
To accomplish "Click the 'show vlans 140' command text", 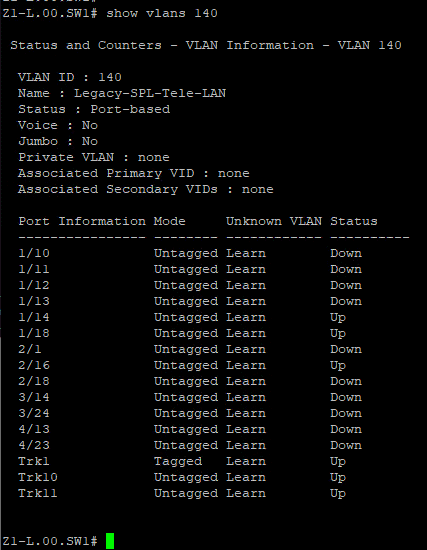I will pos(162,14).
